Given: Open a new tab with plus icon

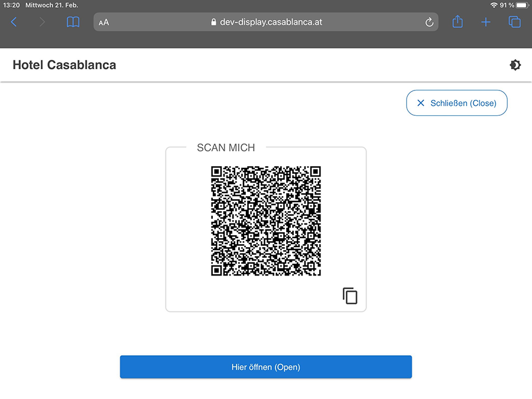Looking at the screenshot, I should click(486, 22).
